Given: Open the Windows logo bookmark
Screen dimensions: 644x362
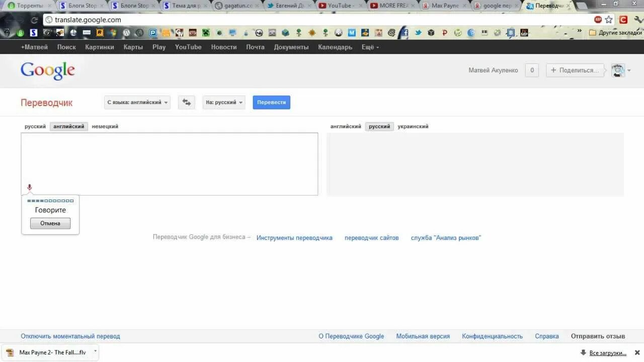Looking at the screenshot, I should point(113,33).
